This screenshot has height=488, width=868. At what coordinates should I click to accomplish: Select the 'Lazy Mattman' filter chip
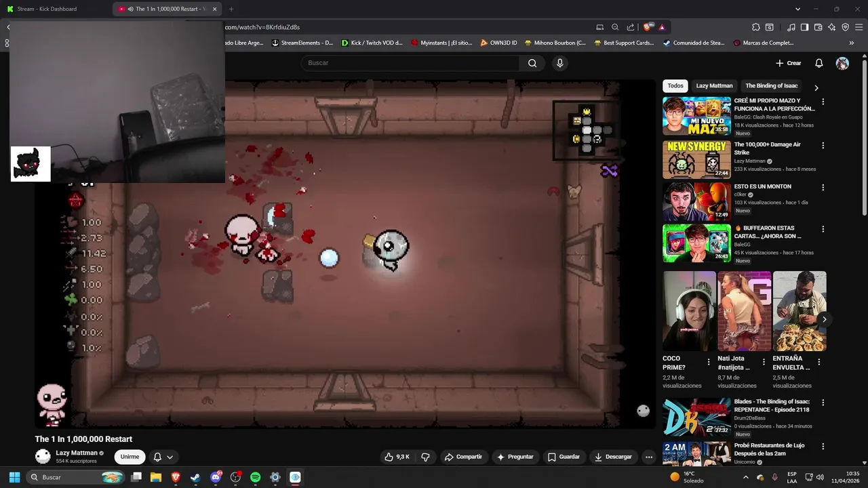714,86
